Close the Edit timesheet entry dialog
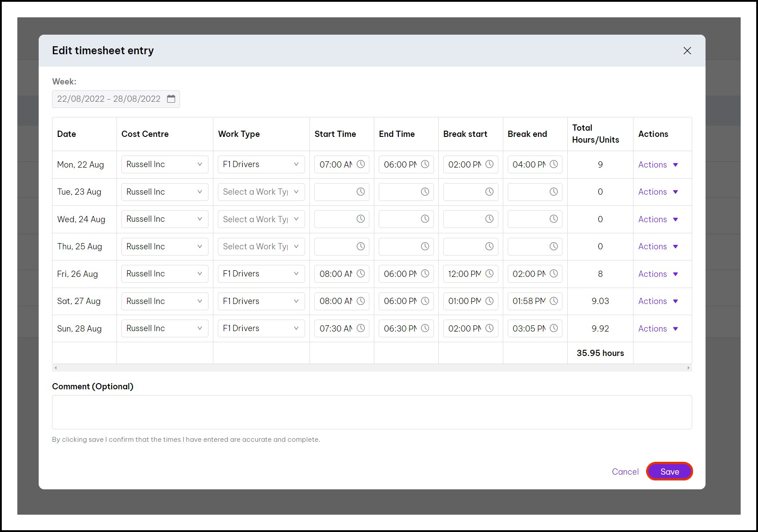This screenshot has height=532, width=758. [x=687, y=51]
